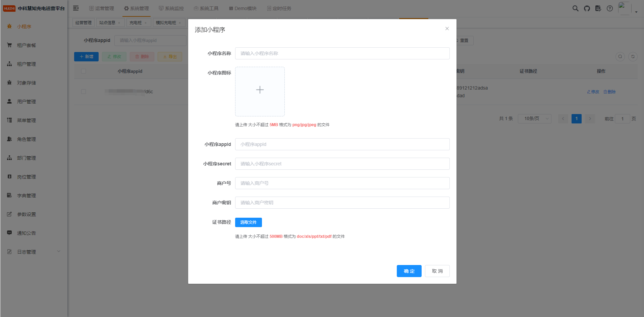Click the 重置 reset button
This screenshot has width=644, height=317.
pyautogui.click(x=464, y=41)
